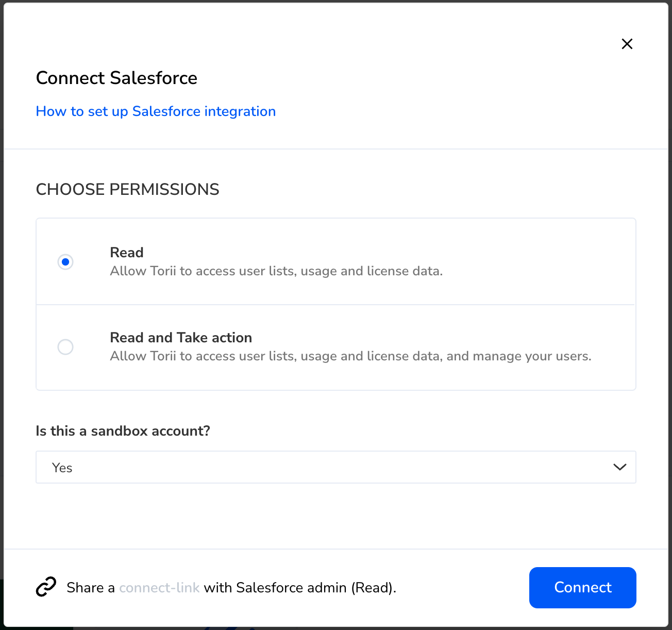
Task: Choose the Read and Take action radio
Action: [x=65, y=347]
